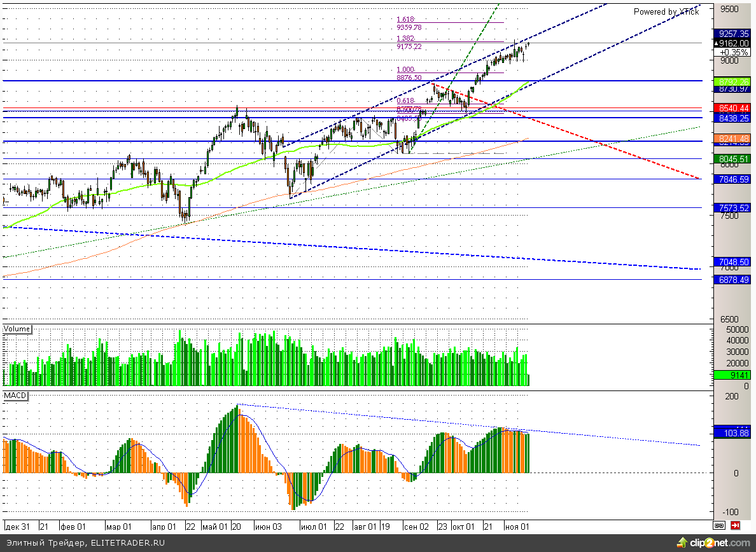The width and height of the screenshot is (756, 552).
Task: Click the current price label 9162.00
Action: (731, 43)
